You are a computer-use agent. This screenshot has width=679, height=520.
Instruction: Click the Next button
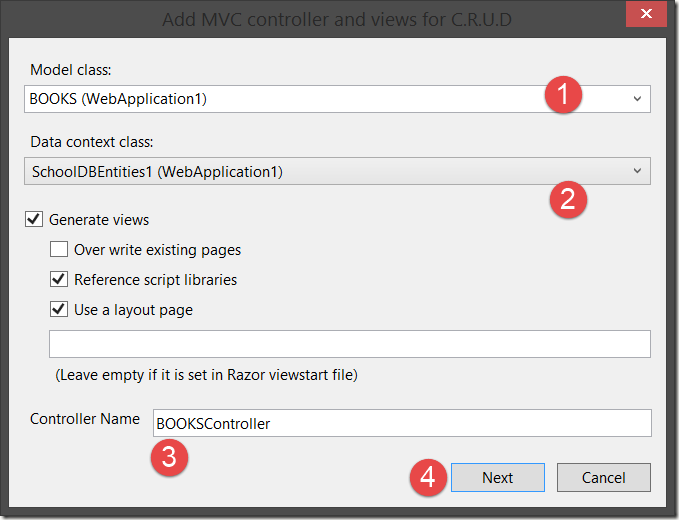[x=498, y=478]
